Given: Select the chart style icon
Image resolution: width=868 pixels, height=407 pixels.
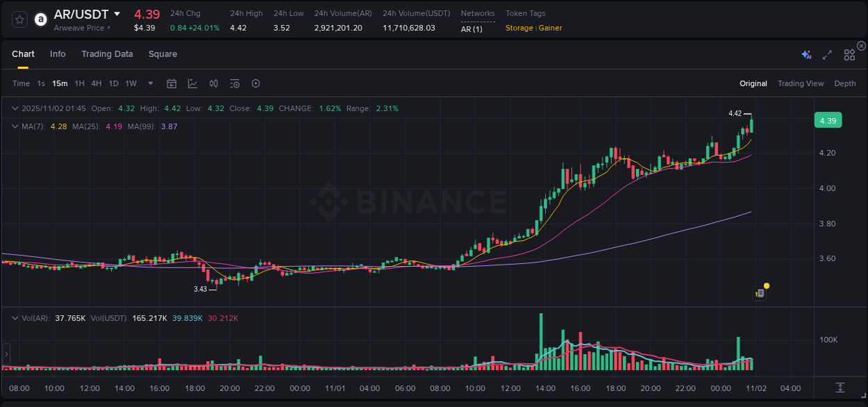Looking at the screenshot, I should pyautogui.click(x=192, y=83).
